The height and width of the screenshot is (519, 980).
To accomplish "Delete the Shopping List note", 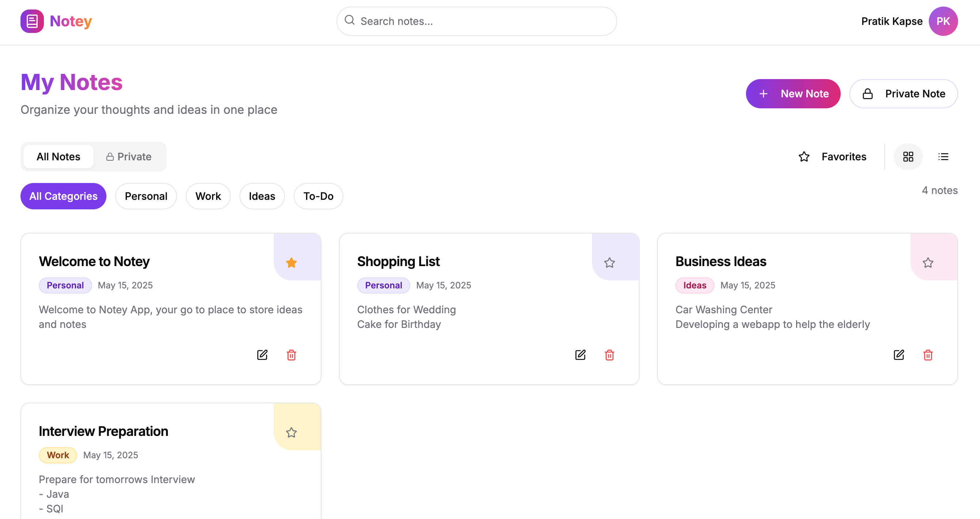I will pyautogui.click(x=610, y=355).
